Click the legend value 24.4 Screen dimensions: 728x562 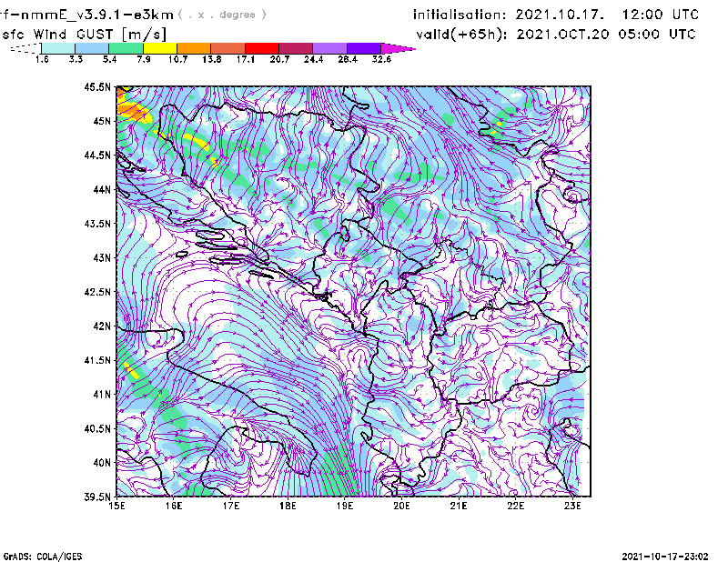pos(313,59)
